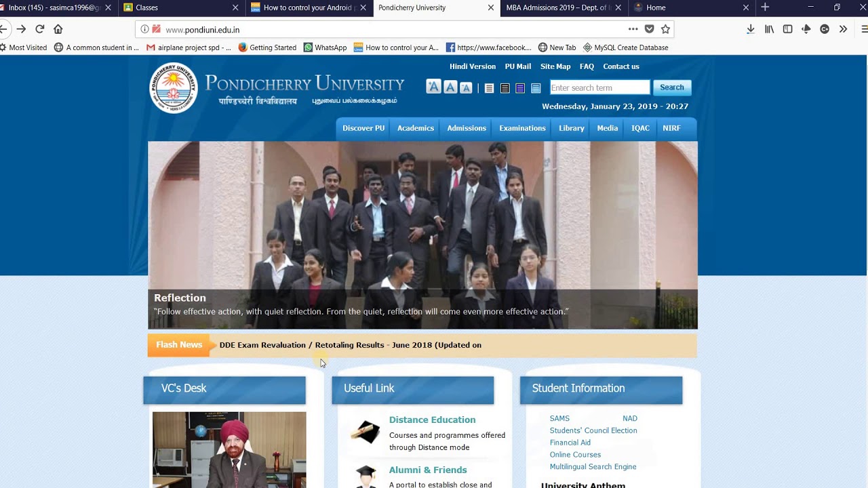Screen dimensions: 868x488
Task: Open the NIRF menu
Action: 671,128
